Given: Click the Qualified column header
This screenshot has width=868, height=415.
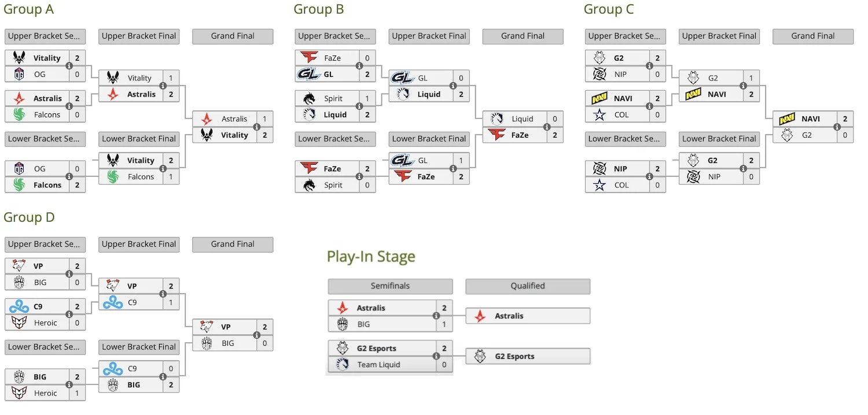Looking at the screenshot, I should [527, 286].
